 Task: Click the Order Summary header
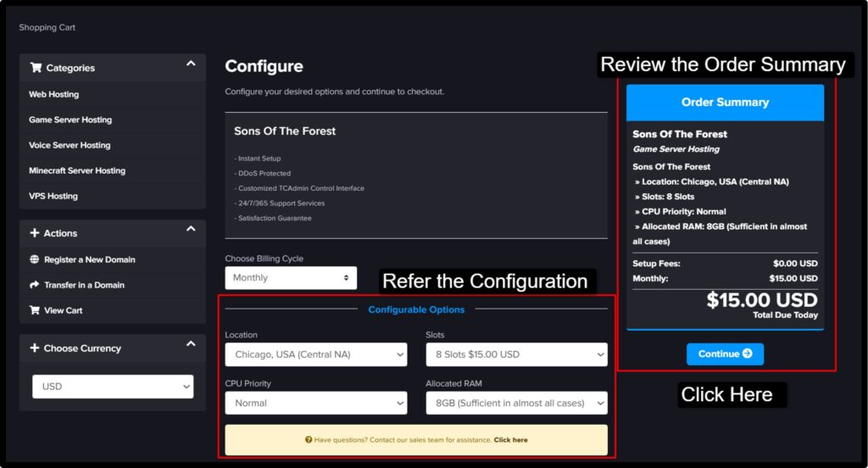(726, 103)
